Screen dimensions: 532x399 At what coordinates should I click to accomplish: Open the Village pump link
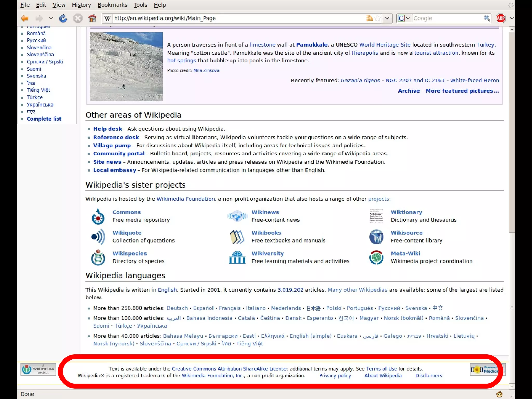[x=112, y=146]
